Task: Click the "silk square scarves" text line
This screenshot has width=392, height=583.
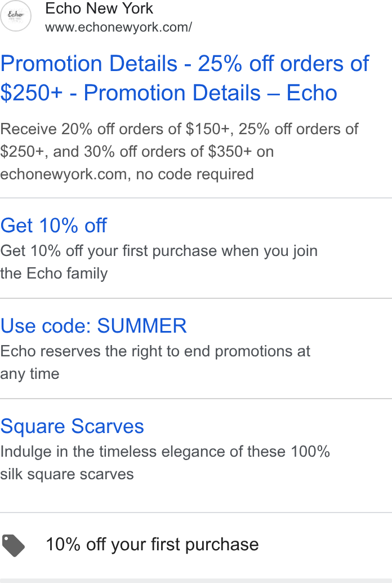Action: 67,474
